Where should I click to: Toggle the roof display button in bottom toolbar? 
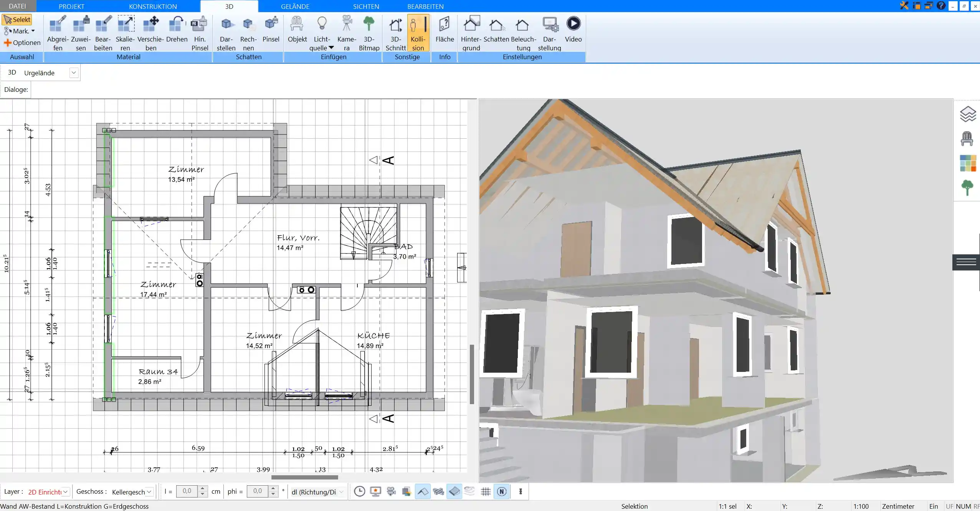pyautogui.click(x=423, y=491)
